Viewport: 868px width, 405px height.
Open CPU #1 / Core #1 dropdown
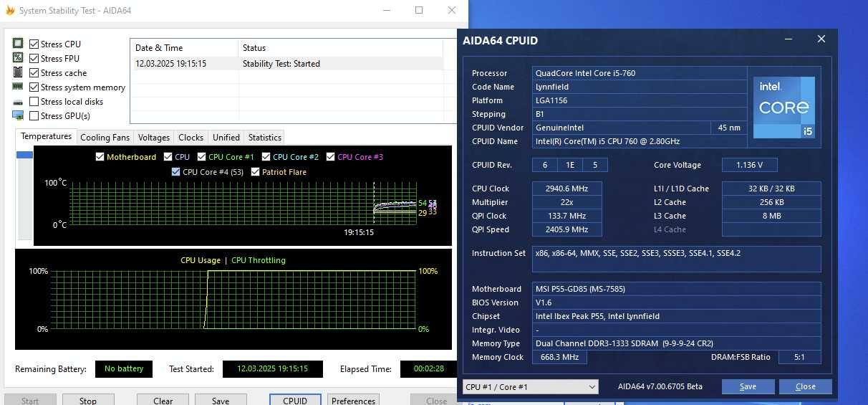pos(530,387)
